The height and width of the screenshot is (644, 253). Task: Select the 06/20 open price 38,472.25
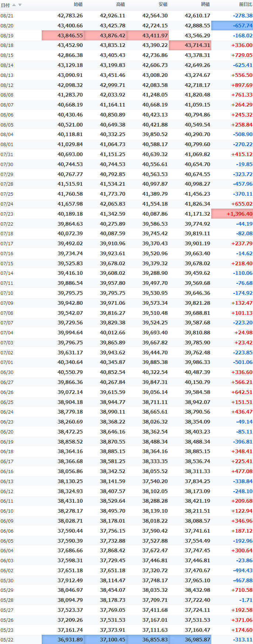(70, 432)
